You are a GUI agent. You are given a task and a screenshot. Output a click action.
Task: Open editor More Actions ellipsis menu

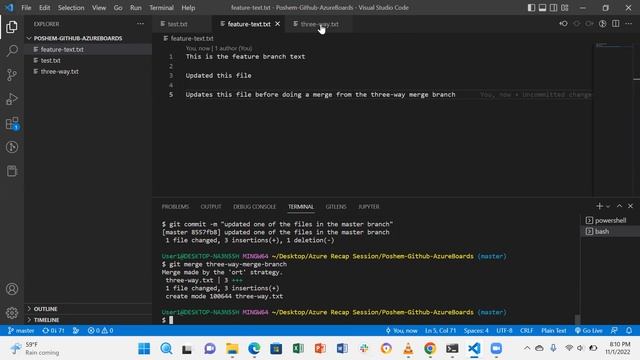pyautogui.click(x=629, y=24)
